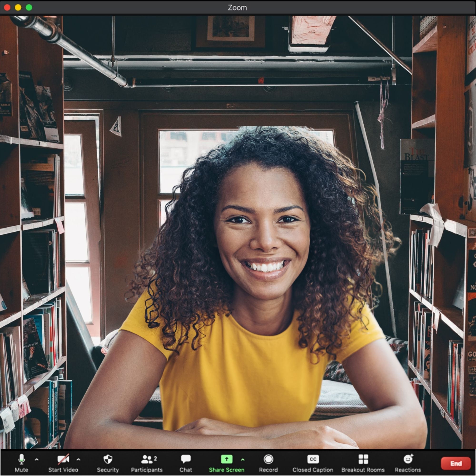The image size is (476, 476).
Task: Open Breakout Rooms
Action: (x=363, y=463)
